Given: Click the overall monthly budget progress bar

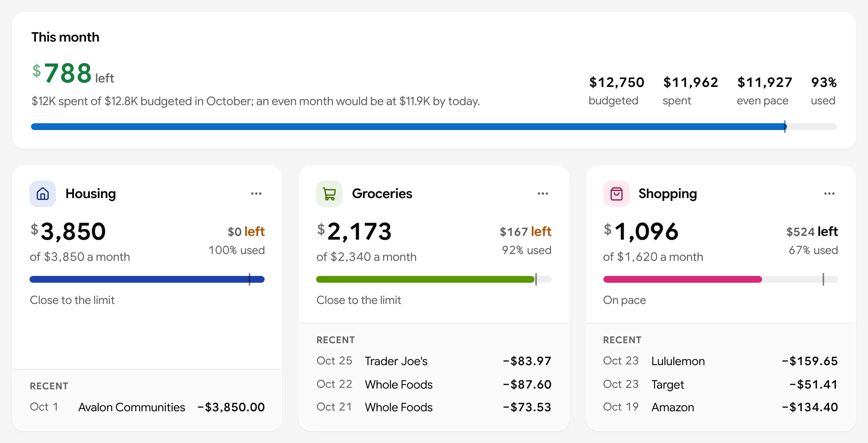Looking at the screenshot, I should [x=434, y=127].
